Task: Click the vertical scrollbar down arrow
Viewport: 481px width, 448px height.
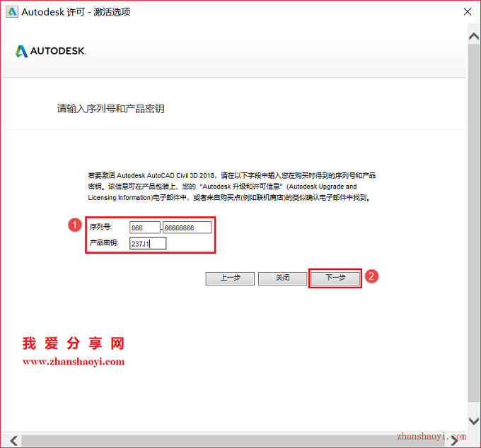Action: click(474, 420)
